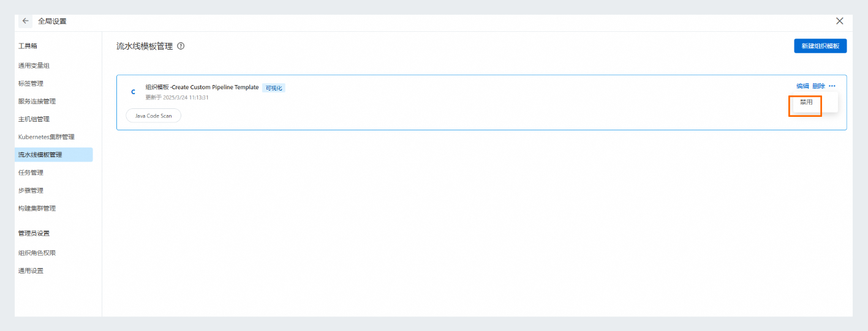
Task: Click 编辑 link on the template card
Action: [802, 86]
